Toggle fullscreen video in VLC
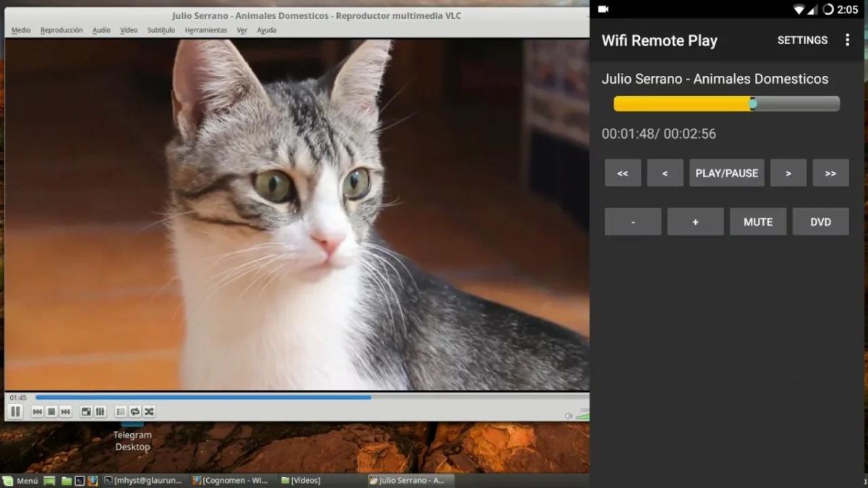The width and height of the screenshot is (868, 488). (86, 411)
